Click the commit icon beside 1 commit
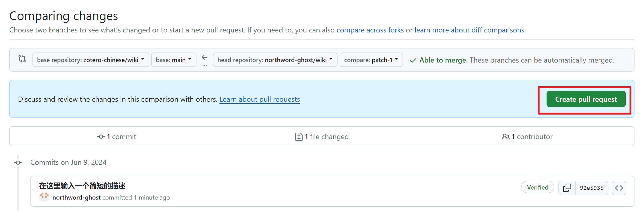This screenshot has height=214, width=644. pyautogui.click(x=101, y=137)
